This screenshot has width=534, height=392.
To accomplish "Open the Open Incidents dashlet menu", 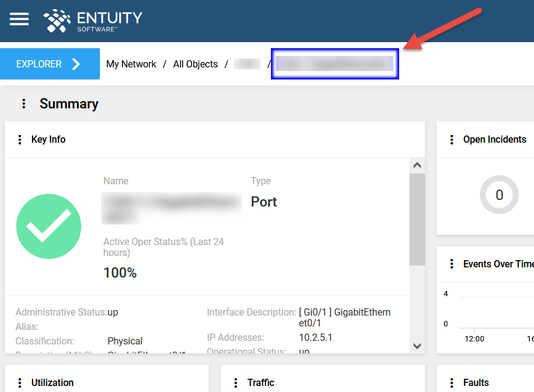I will (x=452, y=139).
